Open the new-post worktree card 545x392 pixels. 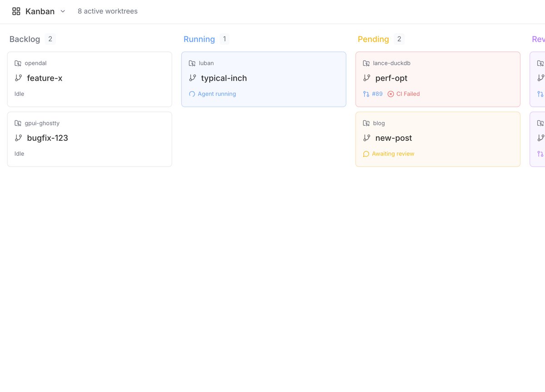click(438, 139)
